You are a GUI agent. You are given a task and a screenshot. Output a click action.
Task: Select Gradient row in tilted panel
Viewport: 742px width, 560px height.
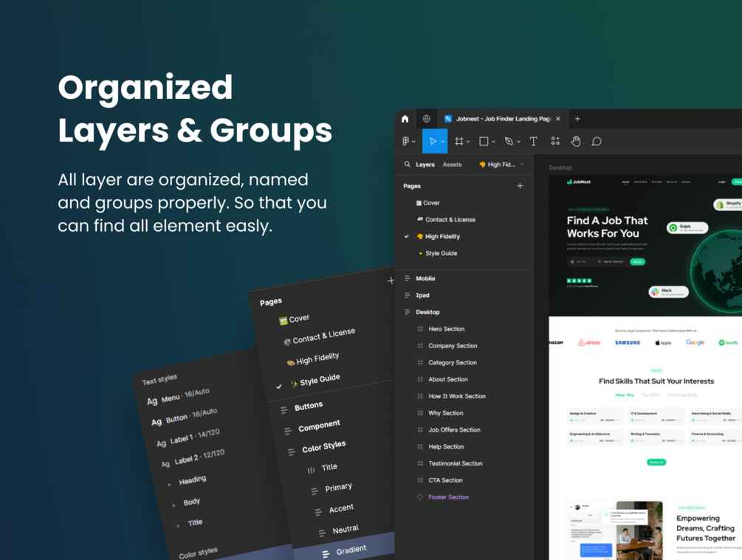pyautogui.click(x=346, y=549)
